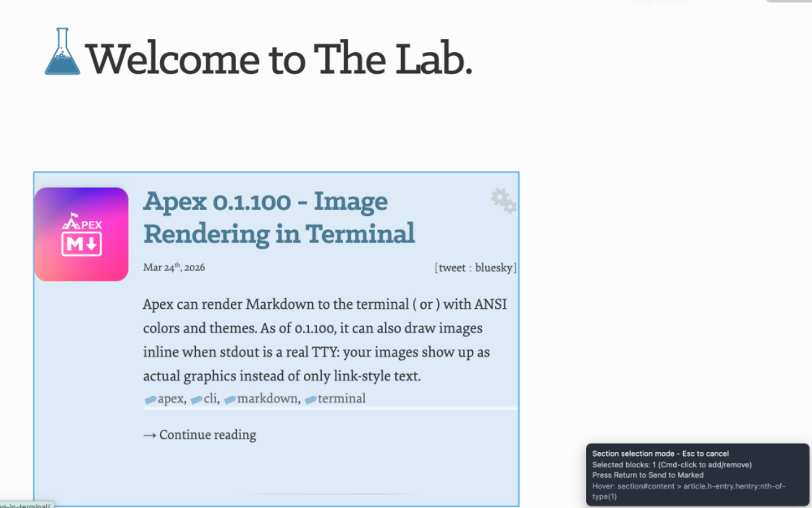
Task: Click the tag icon before 'apex'
Action: coord(150,399)
